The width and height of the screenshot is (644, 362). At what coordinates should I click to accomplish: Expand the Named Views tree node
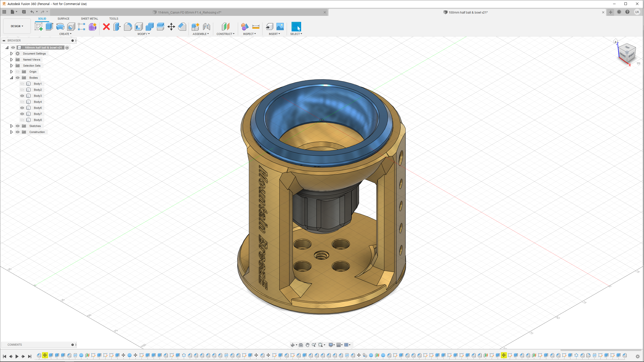click(11, 60)
